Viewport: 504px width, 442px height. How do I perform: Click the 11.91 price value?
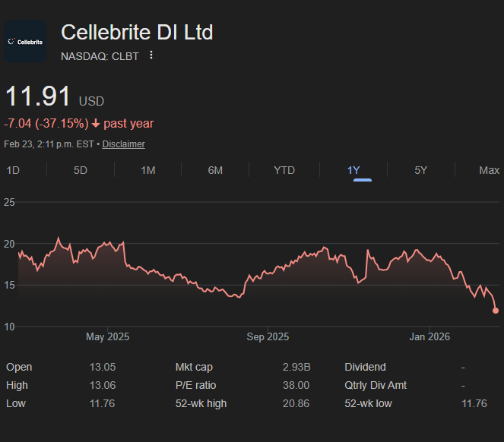tap(37, 96)
